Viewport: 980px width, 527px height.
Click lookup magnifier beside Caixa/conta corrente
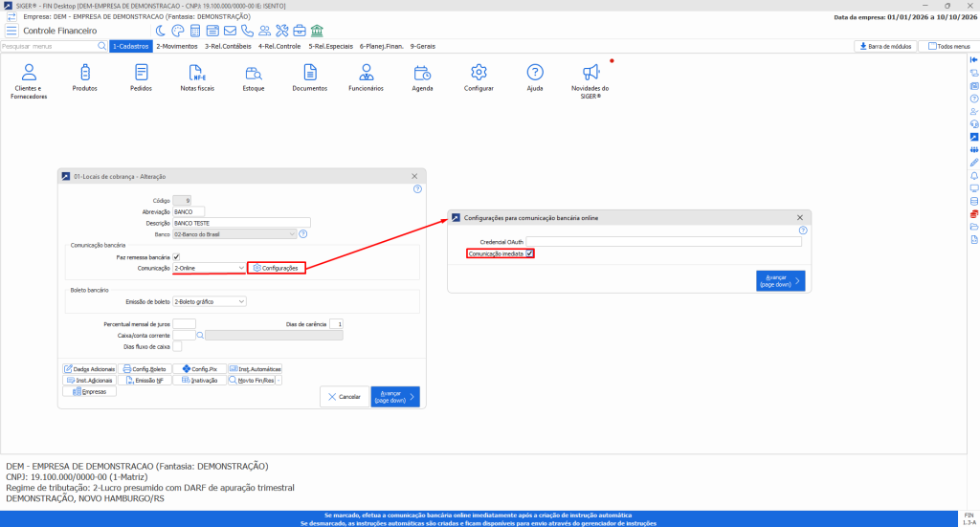(200, 336)
